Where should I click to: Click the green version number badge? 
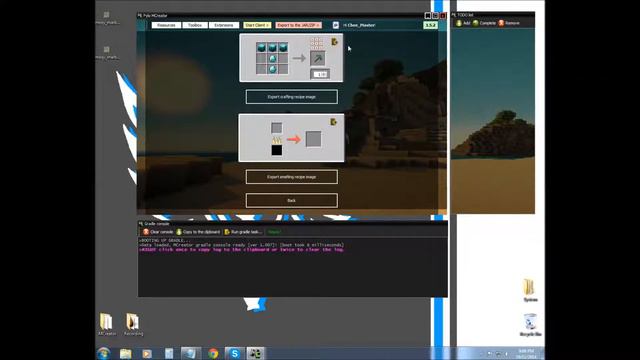[x=430, y=25]
